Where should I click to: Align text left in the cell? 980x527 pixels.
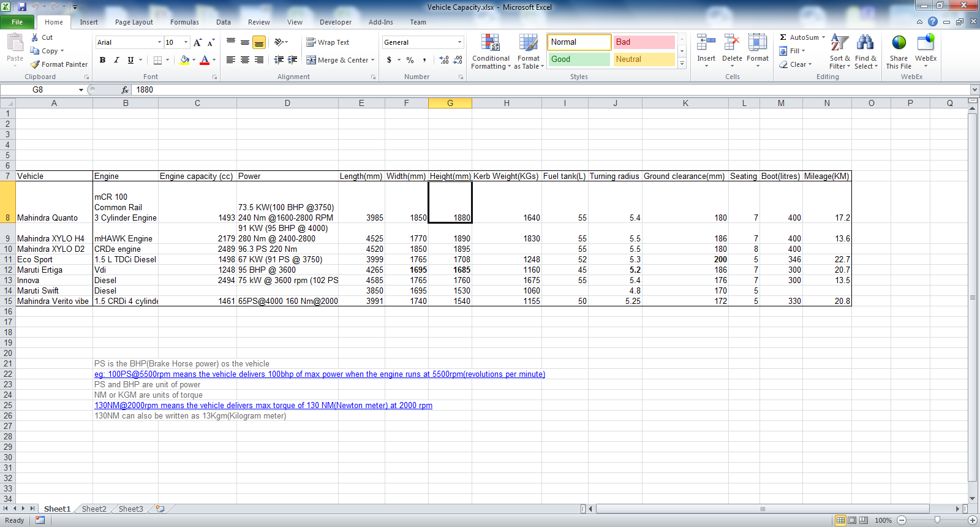pos(231,59)
